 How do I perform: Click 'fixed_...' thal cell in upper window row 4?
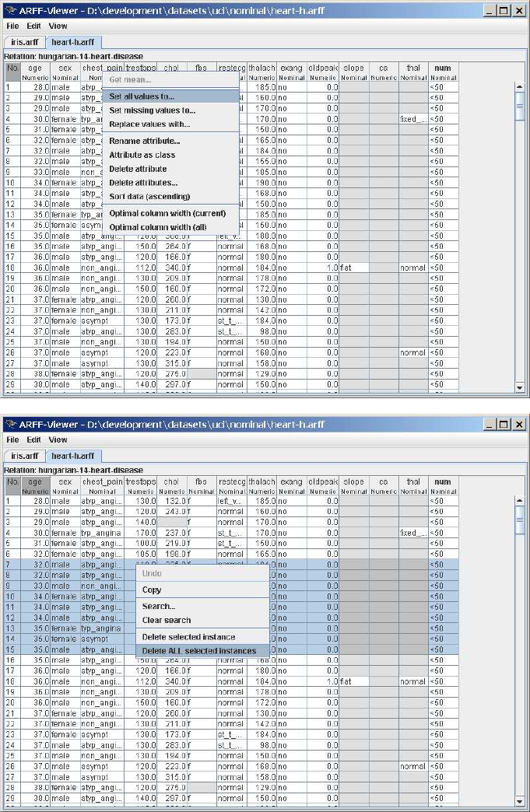(x=413, y=119)
